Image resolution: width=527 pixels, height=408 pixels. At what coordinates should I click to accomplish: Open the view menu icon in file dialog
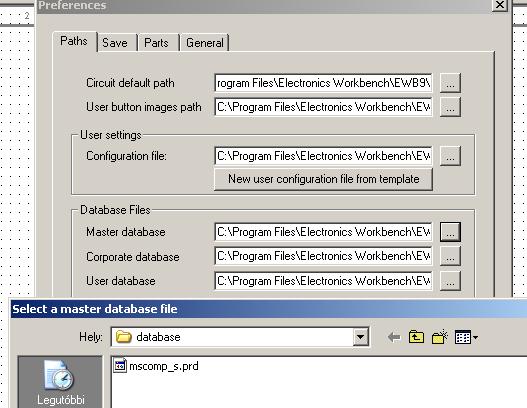[466, 337]
